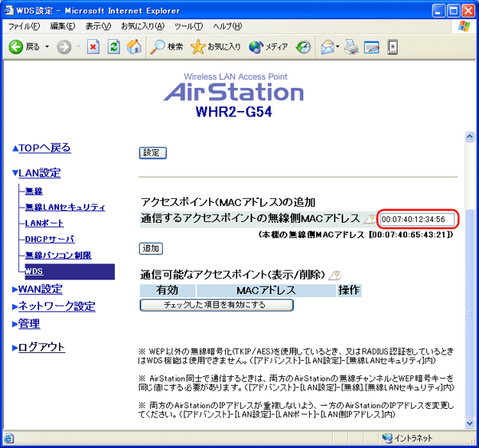Viewport: 479px width, 448px height.
Task: Click the MACアドレス column header
Action: (266, 291)
